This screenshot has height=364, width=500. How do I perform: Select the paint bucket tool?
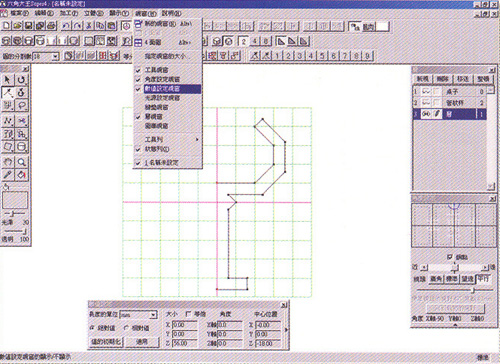22,175
